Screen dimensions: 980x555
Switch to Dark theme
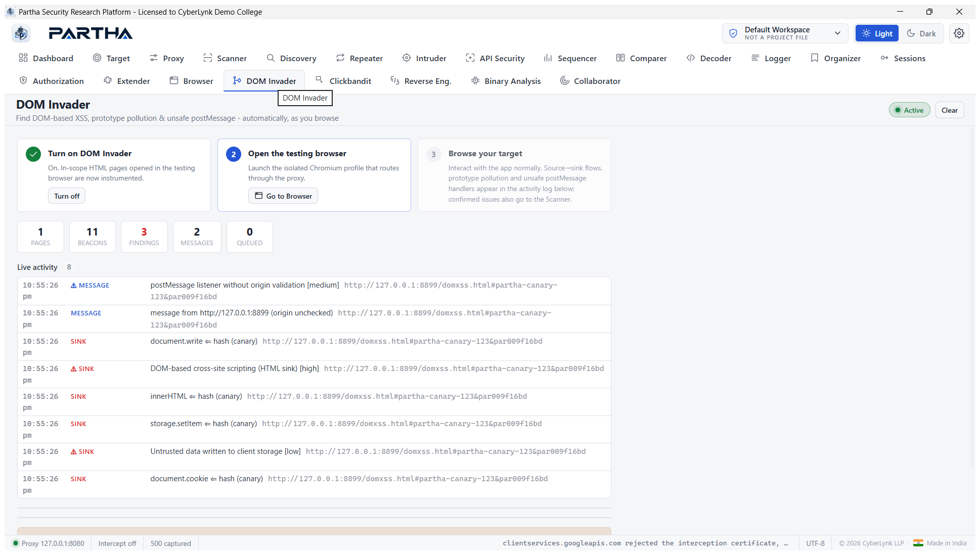click(921, 33)
